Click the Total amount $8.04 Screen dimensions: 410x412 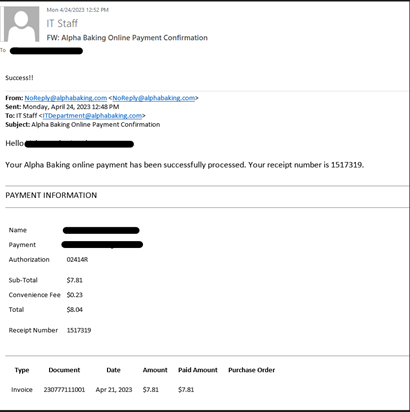[x=75, y=310]
